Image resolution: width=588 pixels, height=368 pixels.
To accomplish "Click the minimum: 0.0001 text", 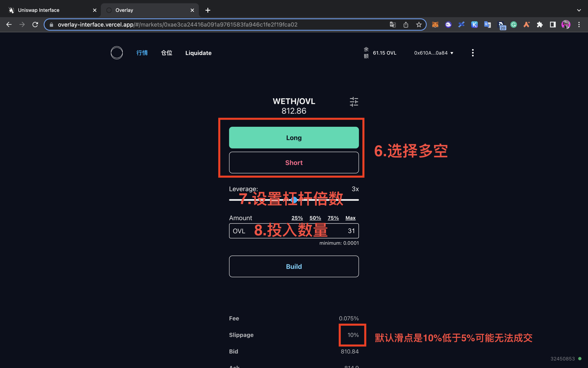I will pyautogui.click(x=339, y=243).
